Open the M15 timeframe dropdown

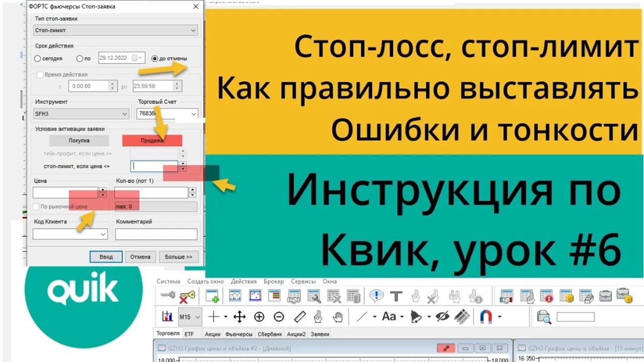[x=190, y=317]
